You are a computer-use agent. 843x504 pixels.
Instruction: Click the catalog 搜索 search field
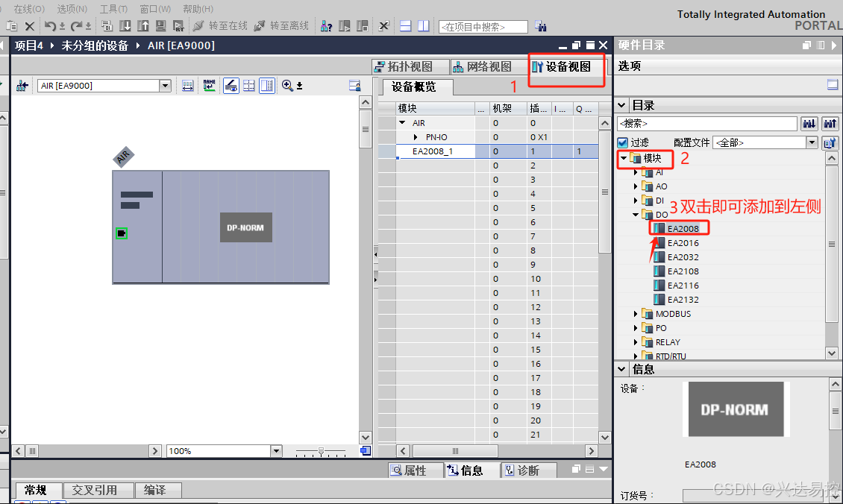(706, 124)
